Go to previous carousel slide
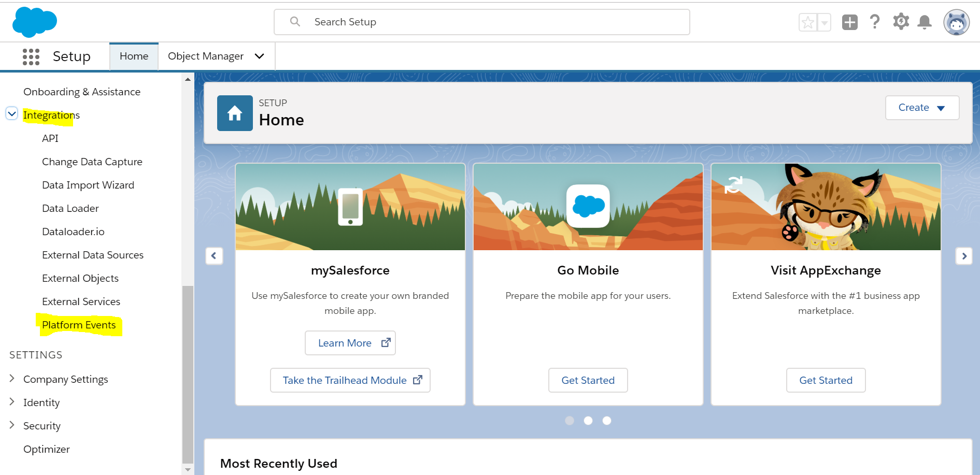The image size is (980, 475). tap(214, 256)
